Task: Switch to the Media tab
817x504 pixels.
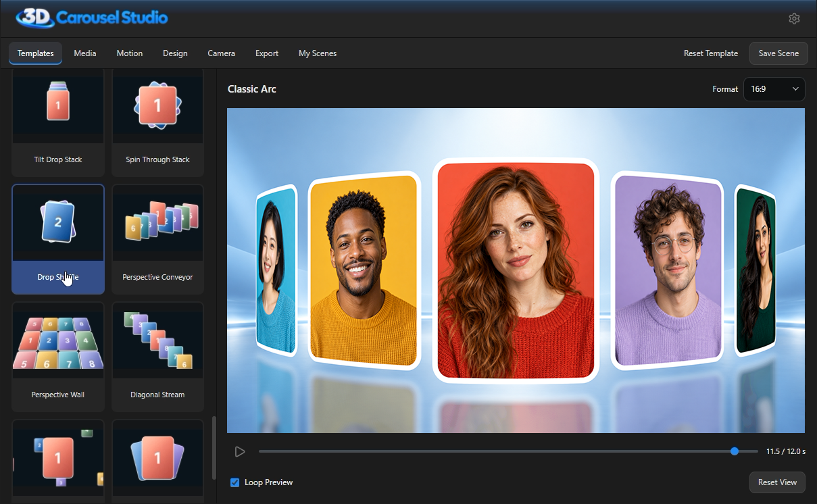Action: click(x=85, y=53)
